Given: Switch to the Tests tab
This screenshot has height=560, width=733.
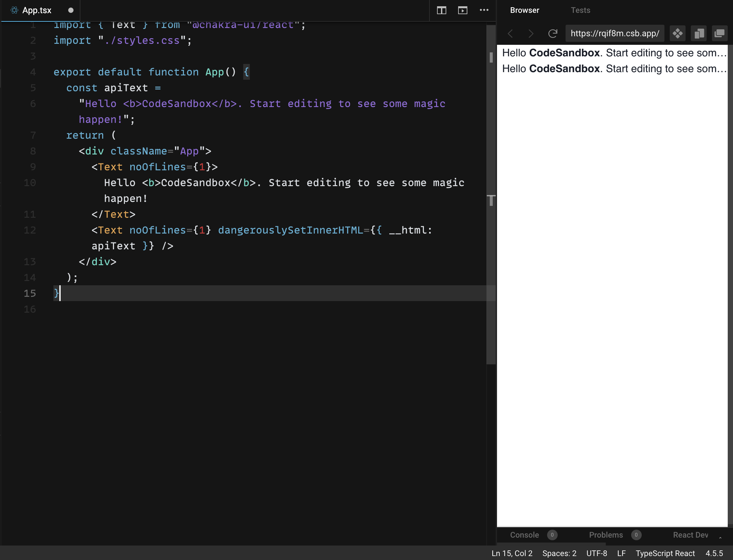Looking at the screenshot, I should [580, 10].
